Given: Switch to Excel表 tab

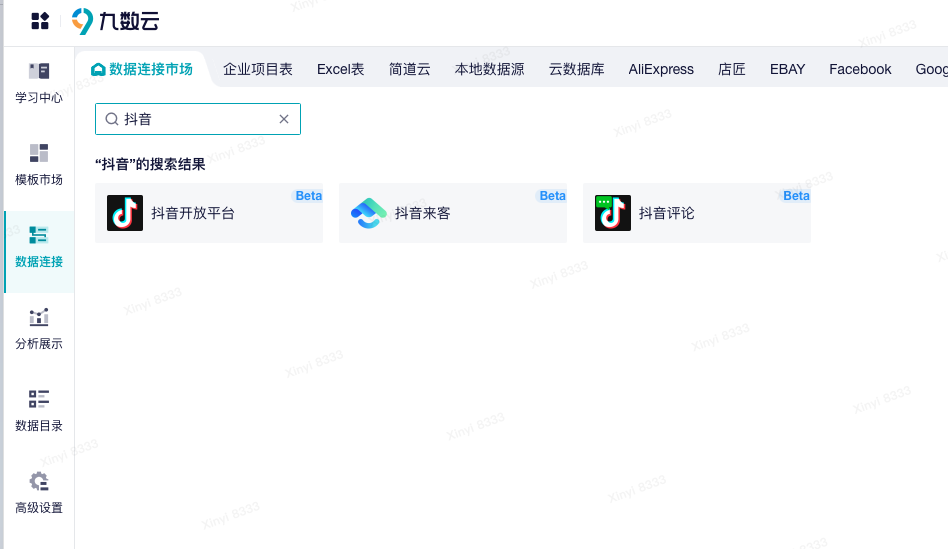Looking at the screenshot, I should pyautogui.click(x=340, y=70).
